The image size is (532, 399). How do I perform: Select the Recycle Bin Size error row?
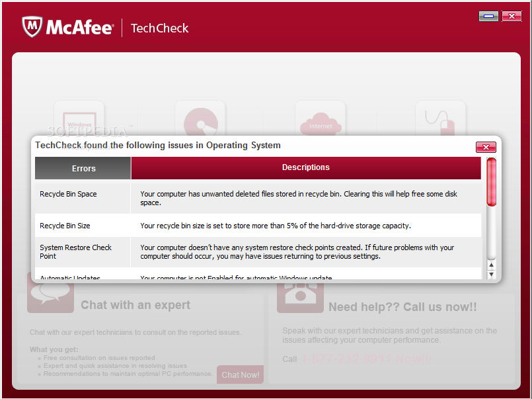258,226
